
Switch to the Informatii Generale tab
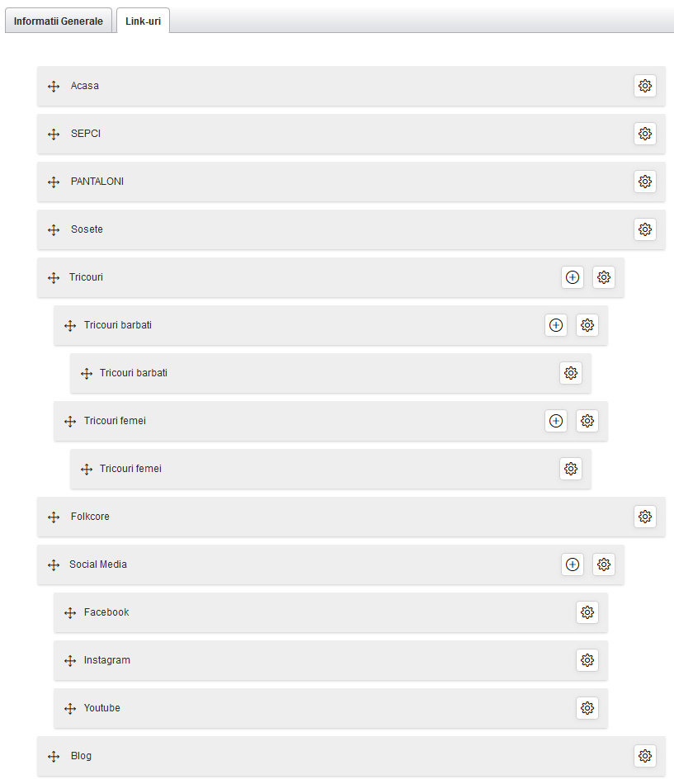pyautogui.click(x=59, y=21)
